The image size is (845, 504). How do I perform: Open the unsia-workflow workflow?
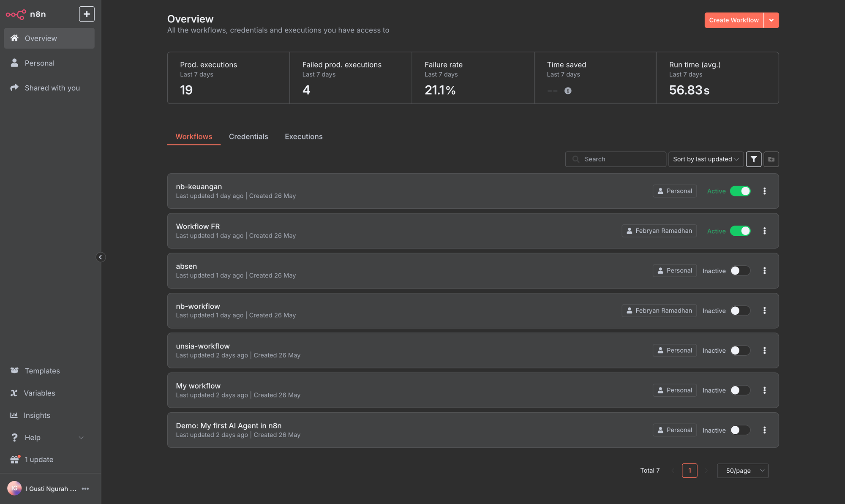[203, 346]
